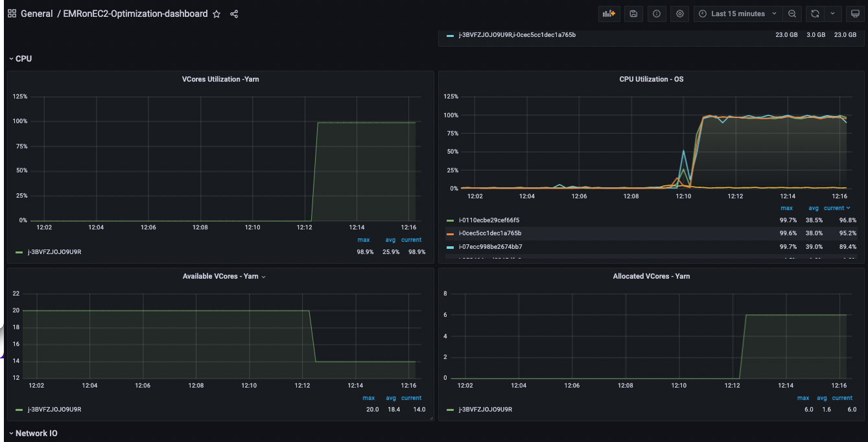Grab resize handle of Available VCores panel
This screenshot has width=868, height=442.
point(430,418)
